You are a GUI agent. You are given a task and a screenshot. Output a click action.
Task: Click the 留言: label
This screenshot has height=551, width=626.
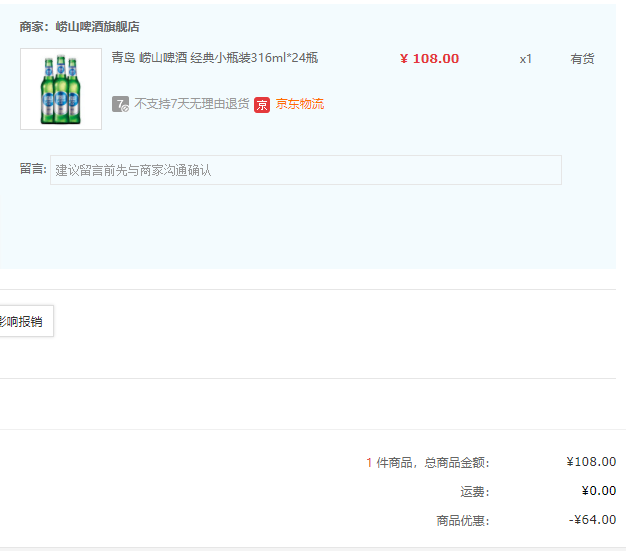pyautogui.click(x=33, y=169)
